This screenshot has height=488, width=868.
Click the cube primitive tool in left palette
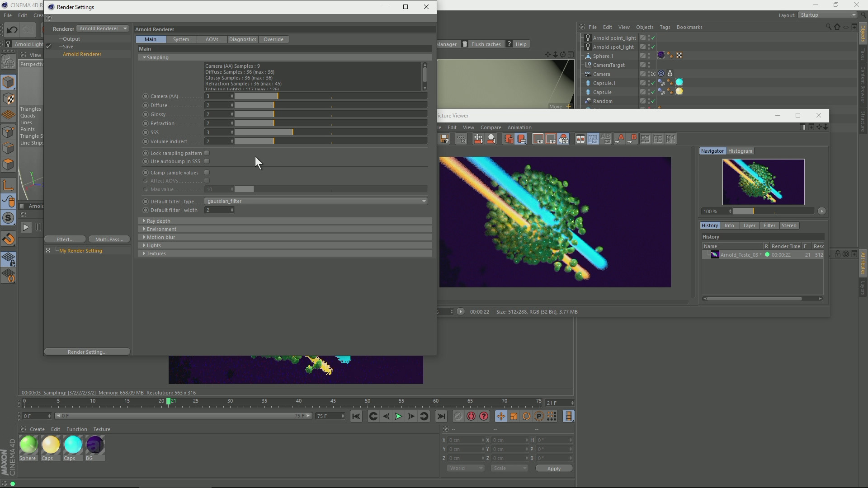pyautogui.click(x=8, y=82)
